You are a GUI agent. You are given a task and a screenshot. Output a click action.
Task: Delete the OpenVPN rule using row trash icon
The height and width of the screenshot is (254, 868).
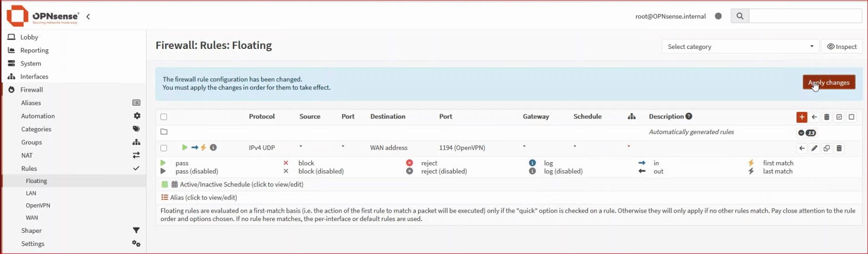[839, 148]
